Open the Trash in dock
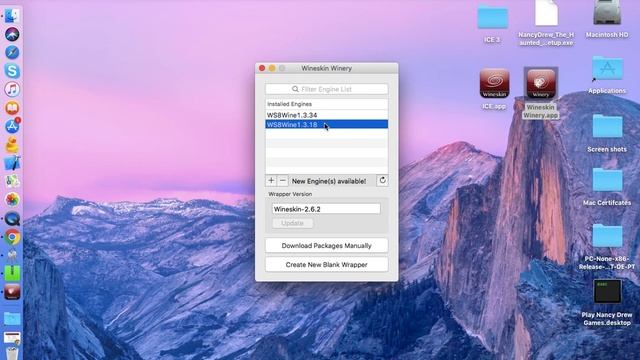Screen dimensions: 640x360 (x=12, y=353)
